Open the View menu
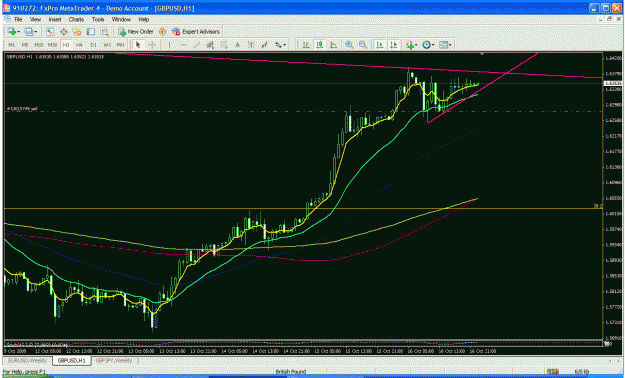625x378 pixels. pyautogui.click(x=35, y=19)
